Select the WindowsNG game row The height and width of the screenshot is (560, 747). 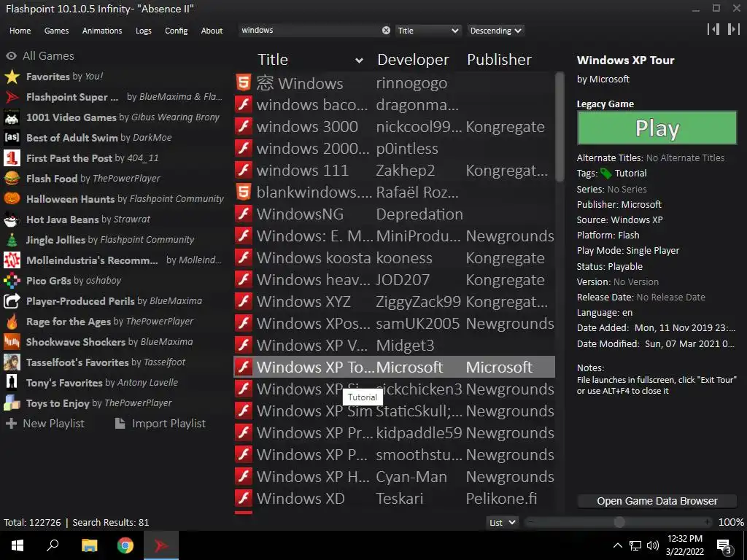(394, 214)
